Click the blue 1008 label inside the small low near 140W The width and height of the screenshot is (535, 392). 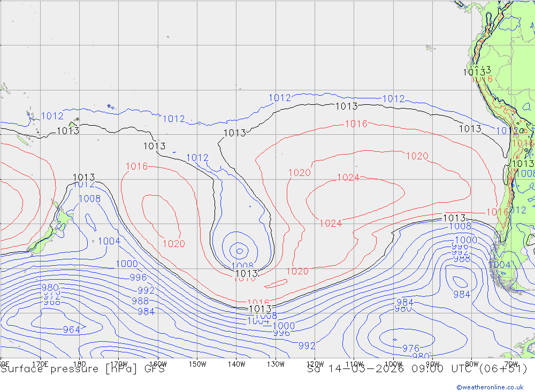242,265
